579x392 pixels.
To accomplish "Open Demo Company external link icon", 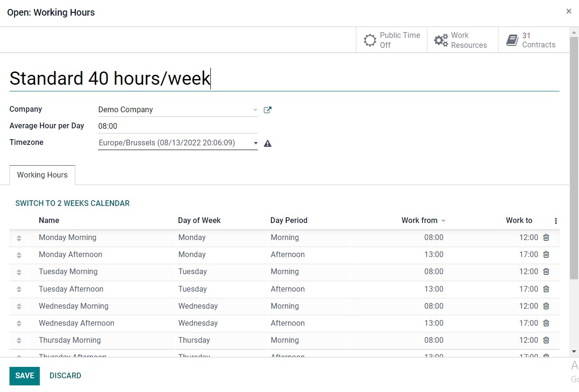I will click(268, 110).
